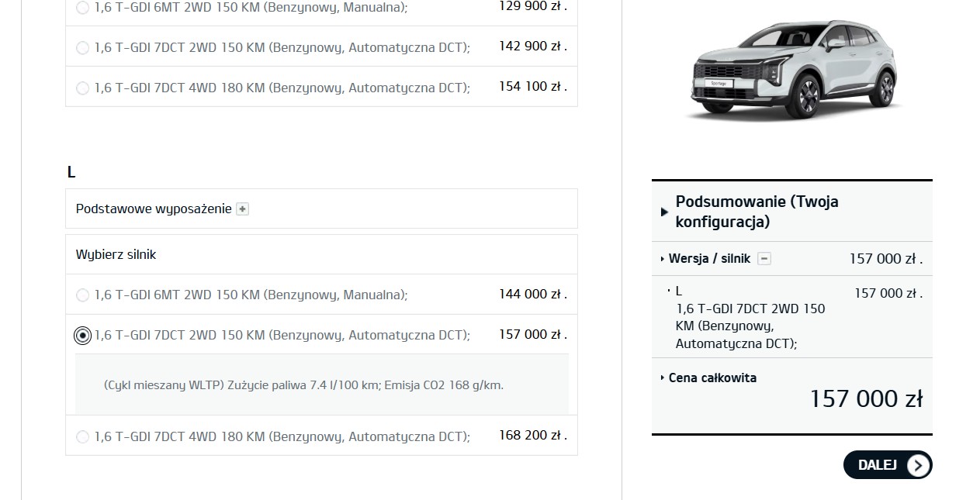Screen dimensions: 980x500
Task: Pick the 142 900 zł 7DCT 2WD automatic engine
Action: 82,47
